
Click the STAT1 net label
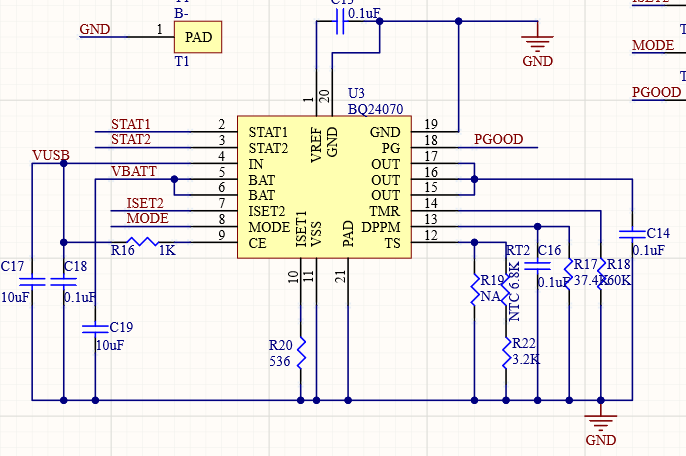click(x=130, y=124)
